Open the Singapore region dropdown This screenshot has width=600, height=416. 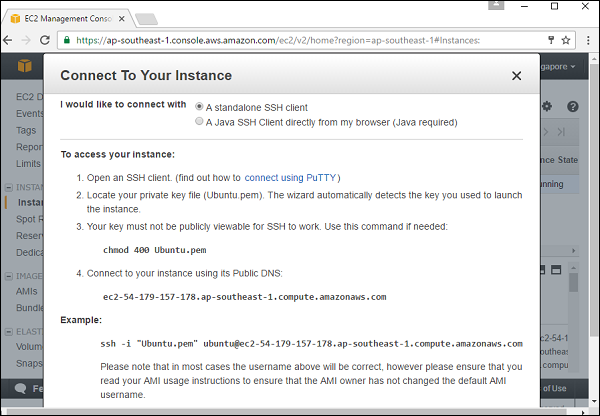coord(569,66)
